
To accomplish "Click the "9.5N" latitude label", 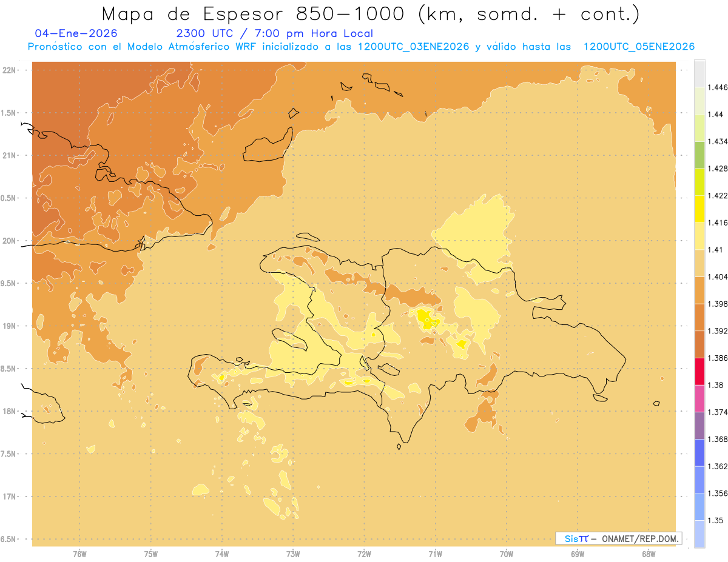I will coord(9,283).
